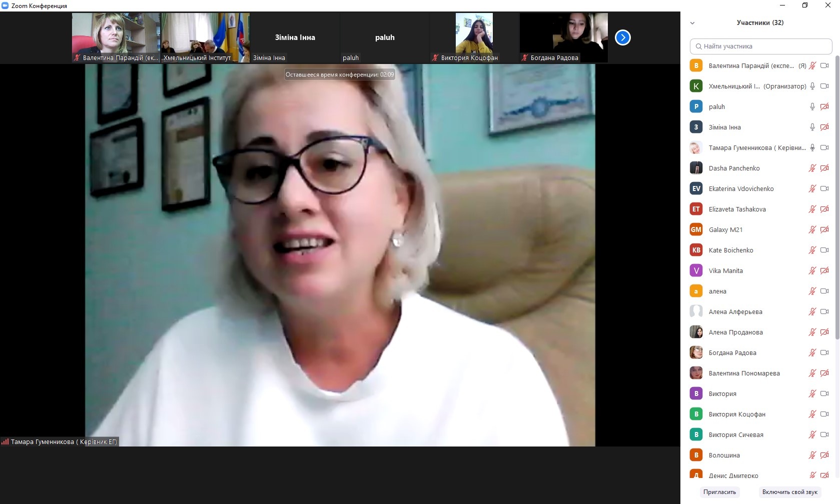Click disabled camera icon for Алена Проданова

[x=824, y=332]
